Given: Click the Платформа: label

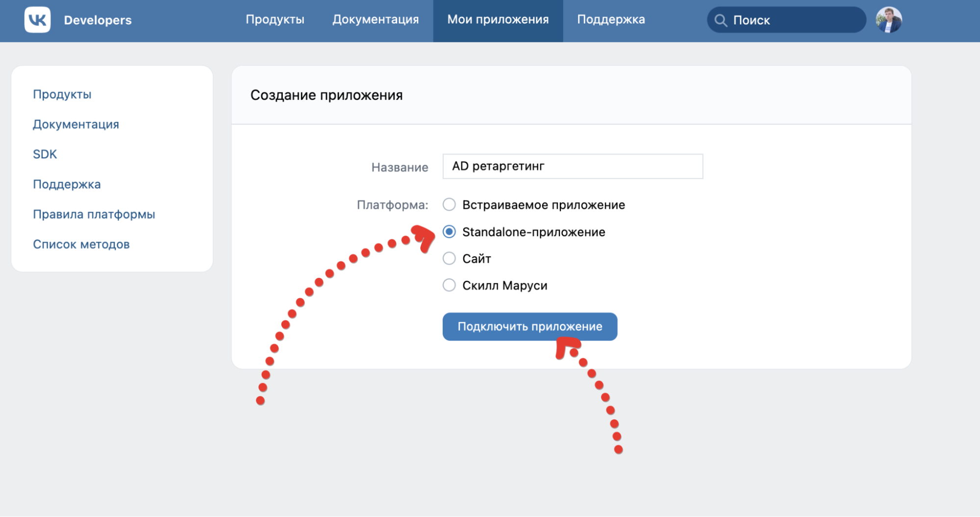Looking at the screenshot, I should pos(392,205).
